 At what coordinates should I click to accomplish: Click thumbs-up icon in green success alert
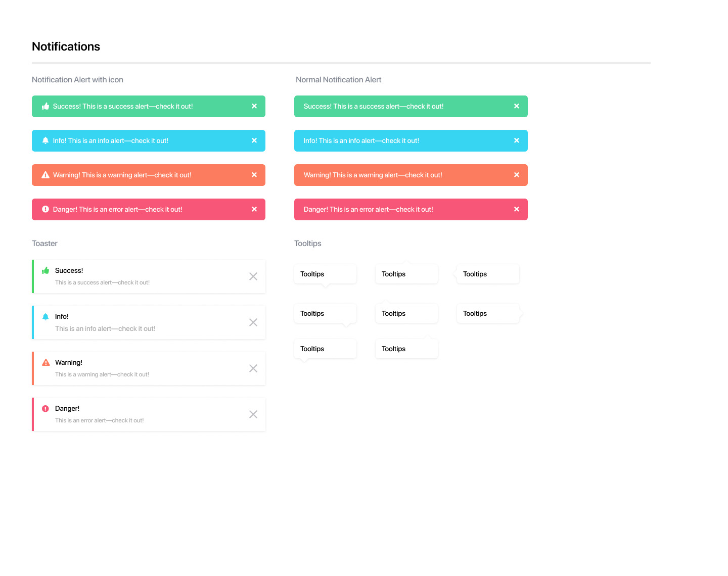click(x=45, y=106)
